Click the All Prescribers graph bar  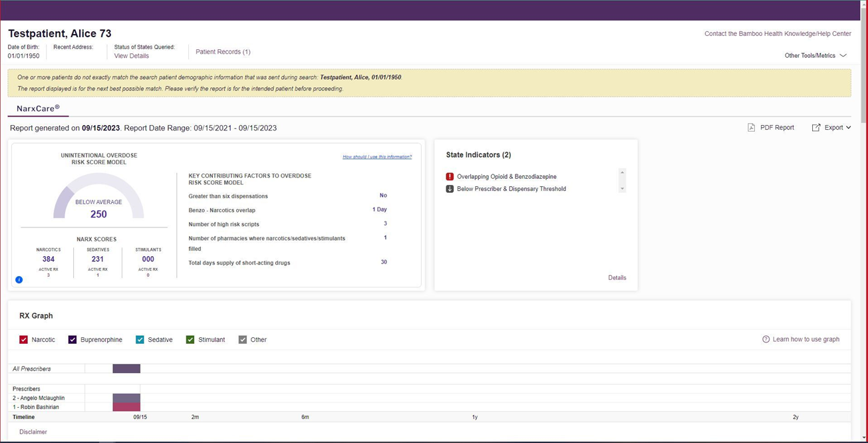coord(126,369)
